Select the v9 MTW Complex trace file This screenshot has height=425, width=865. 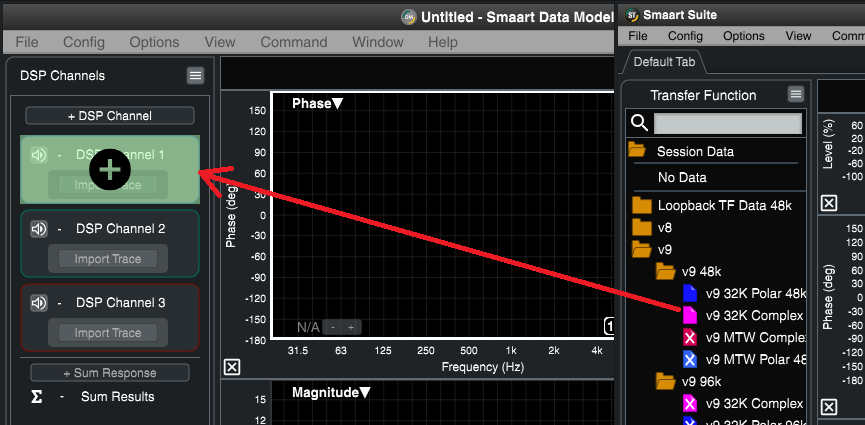(690, 337)
